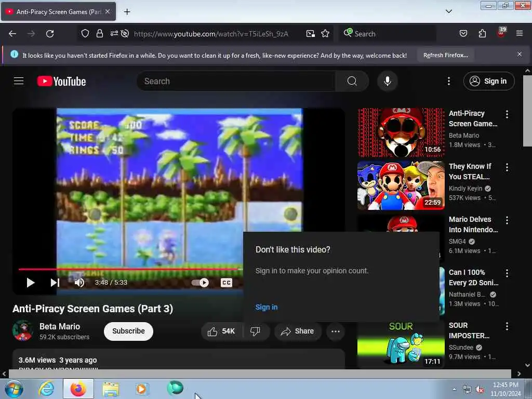Open options menu for Can I 100% Every 2D Sonic
This screenshot has width=532, height=399.
coord(507,273)
